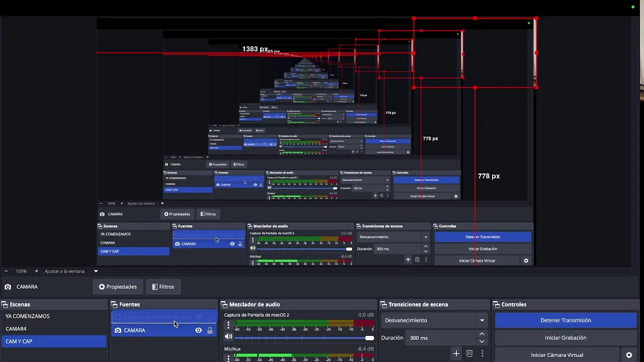Click the Mezclador de audio dock icon
Image resolution: width=644 pixels, height=362 pixels.
(x=224, y=305)
